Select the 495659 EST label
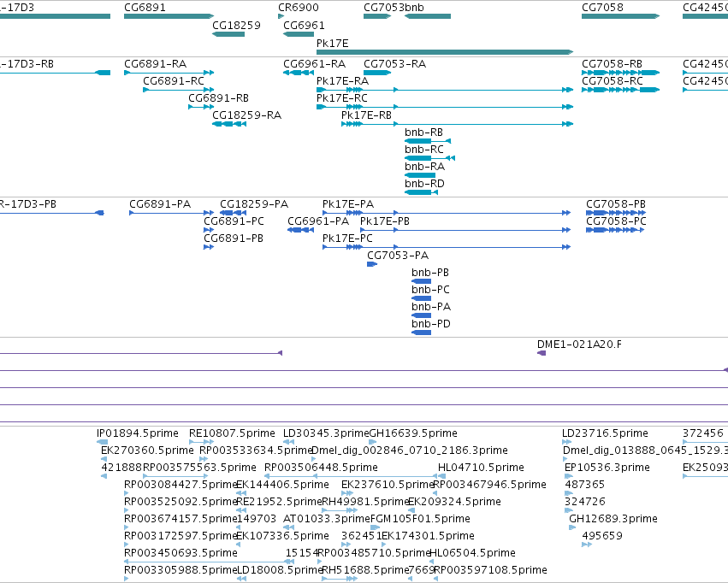728x583 pixels. (602, 537)
